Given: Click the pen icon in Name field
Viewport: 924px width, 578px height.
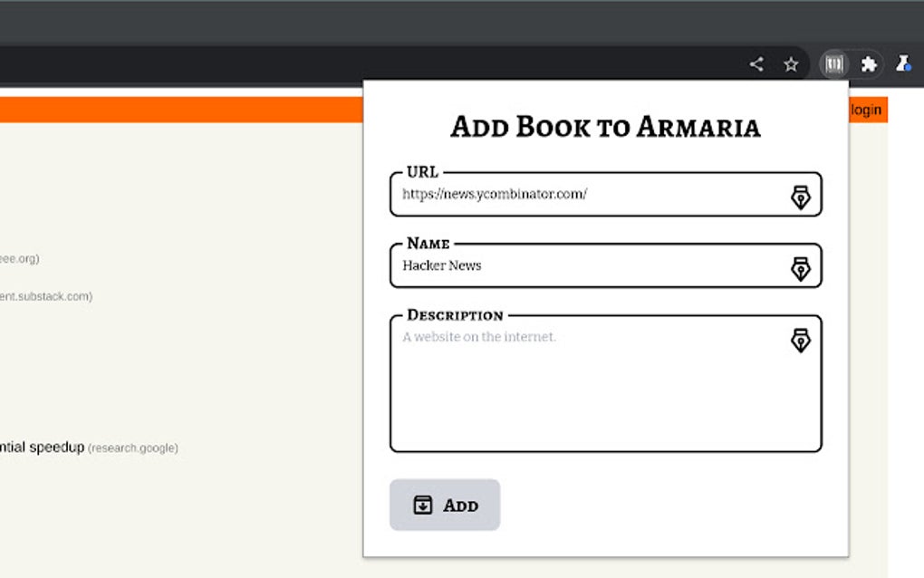Looking at the screenshot, I should [x=801, y=268].
